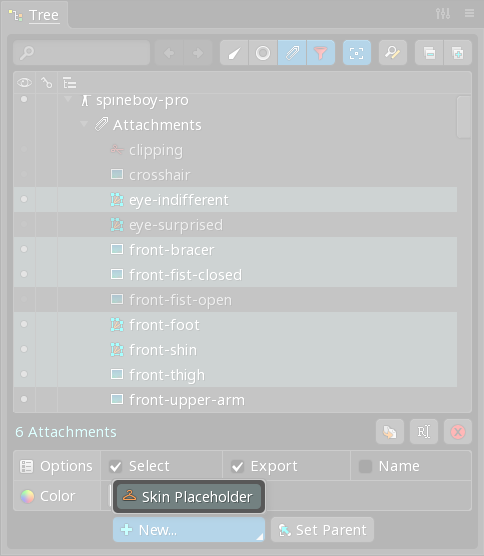Image resolution: width=484 pixels, height=556 pixels.
Task: Toggle the slots circle filter icon
Action: pos(263,53)
